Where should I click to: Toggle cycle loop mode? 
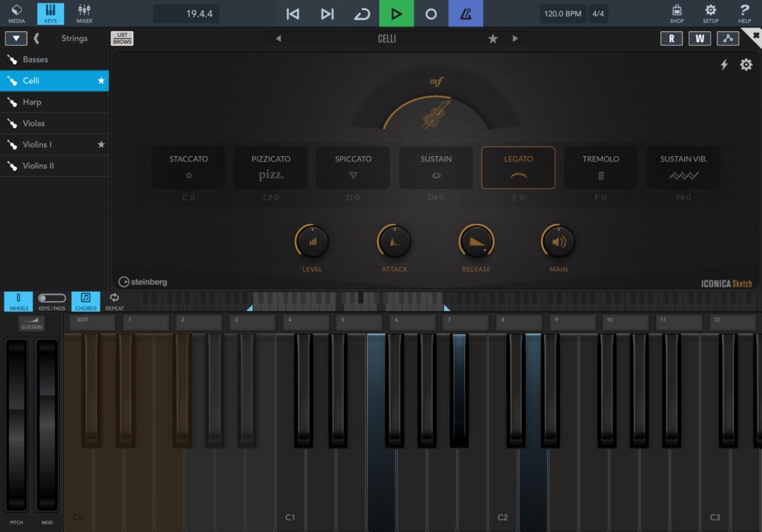pos(361,14)
